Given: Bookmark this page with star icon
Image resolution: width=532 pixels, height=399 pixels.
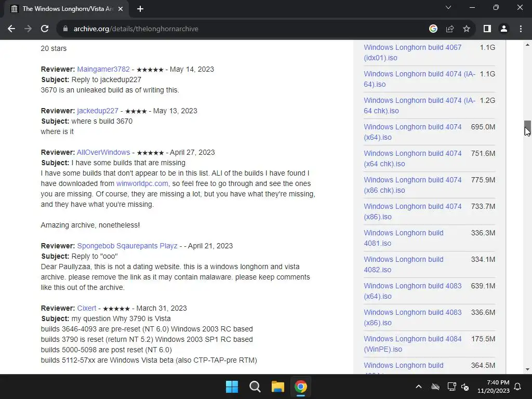Looking at the screenshot, I should (x=467, y=29).
